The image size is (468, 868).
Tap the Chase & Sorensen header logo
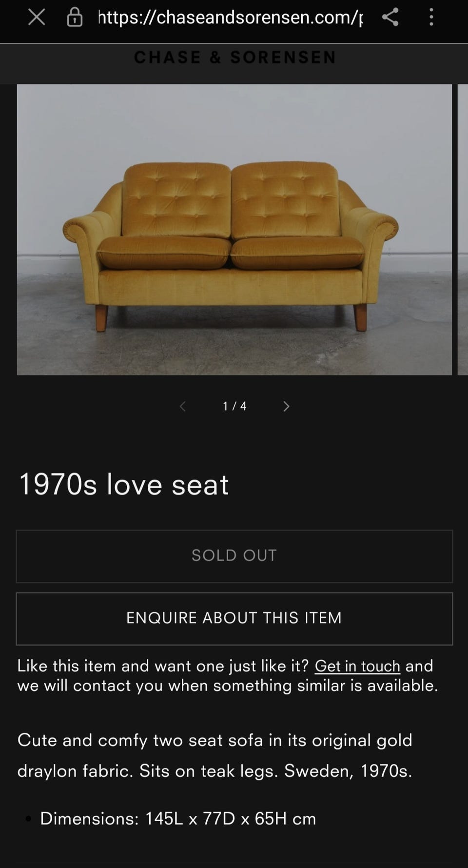pos(234,58)
